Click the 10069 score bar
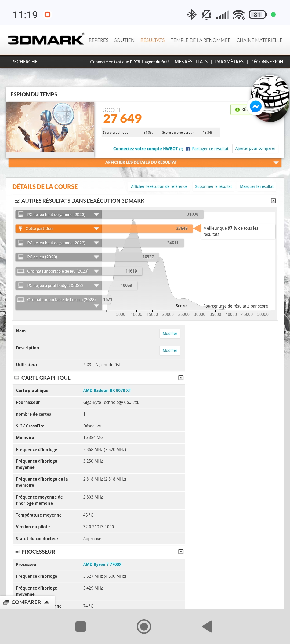 point(120,286)
